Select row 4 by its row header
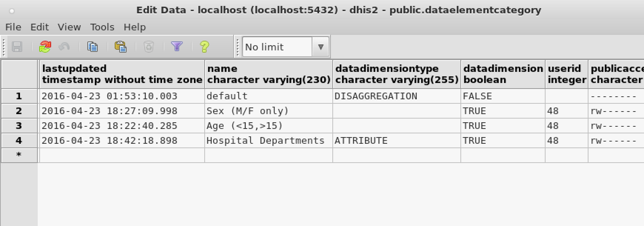The image size is (644, 226). [19, 141]
